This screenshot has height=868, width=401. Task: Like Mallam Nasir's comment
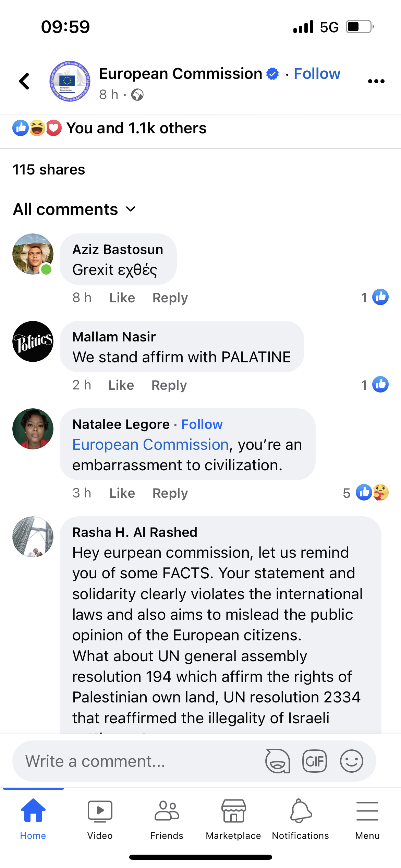[x=121, y=385]
